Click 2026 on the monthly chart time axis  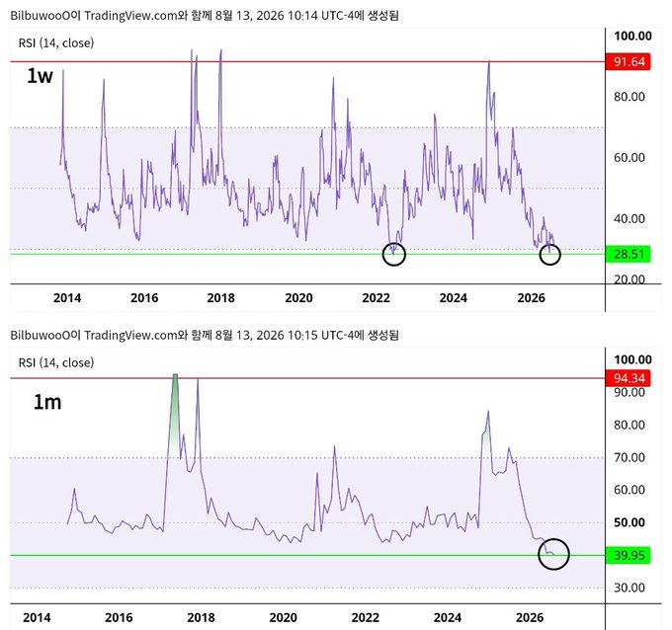[530, 618]
